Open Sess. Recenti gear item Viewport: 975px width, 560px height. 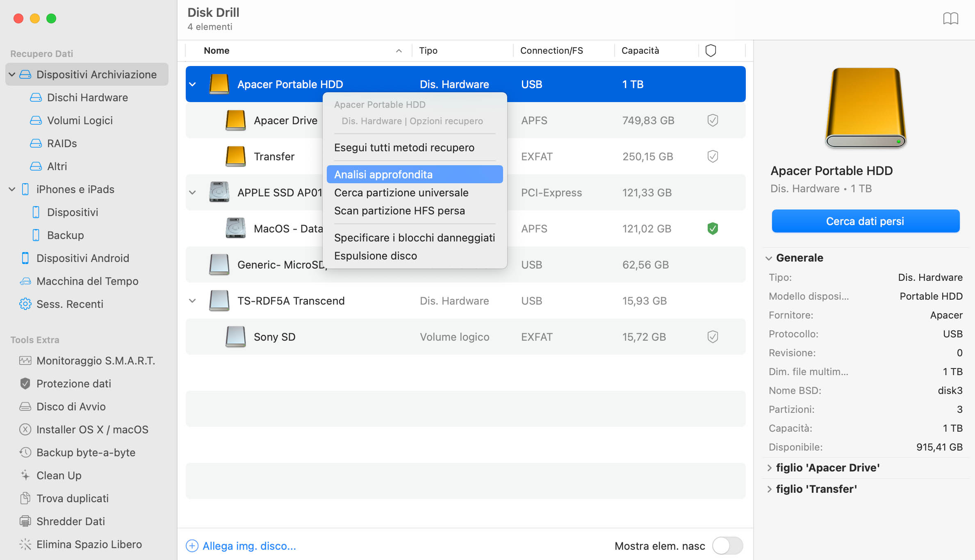coord(25,304)
